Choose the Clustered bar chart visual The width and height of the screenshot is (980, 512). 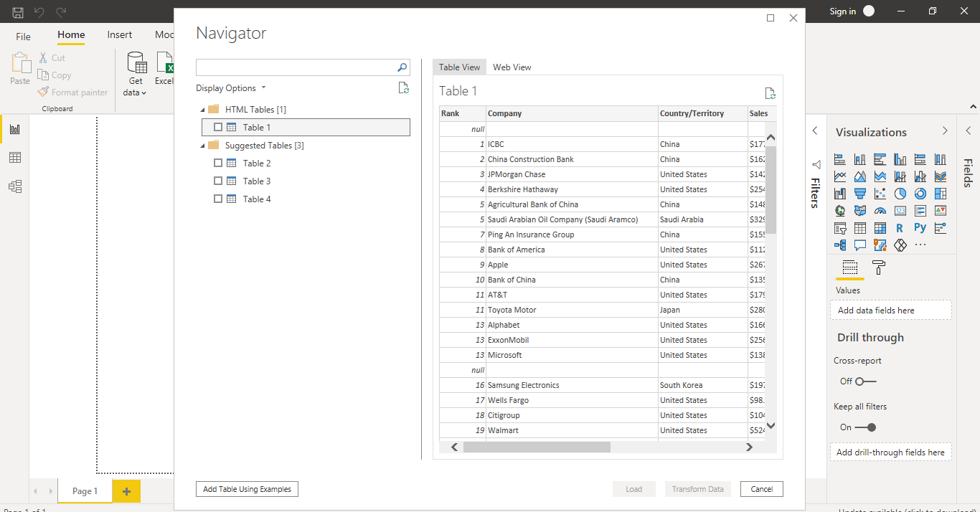[880, 159]
